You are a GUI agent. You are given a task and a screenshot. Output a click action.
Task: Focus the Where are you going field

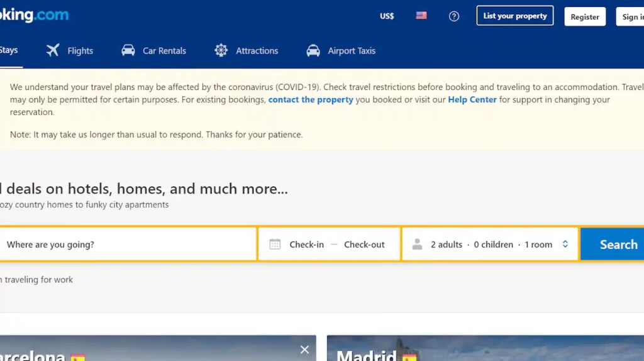[128, 245]
